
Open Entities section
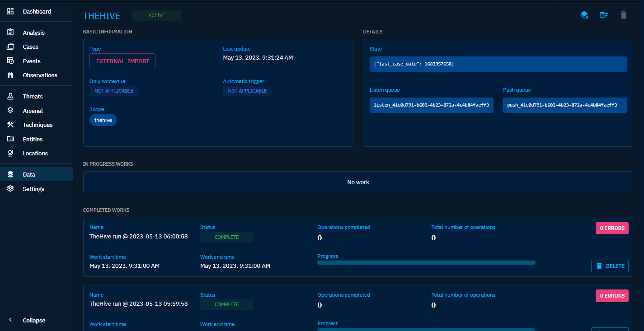tap(37, 139)
